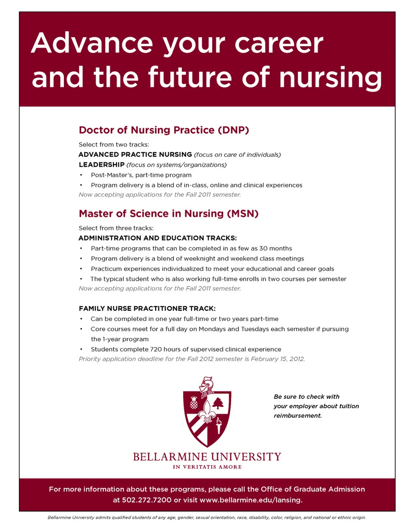
Task: Select the Master of Science in Nursing heading
Action: 169,214
